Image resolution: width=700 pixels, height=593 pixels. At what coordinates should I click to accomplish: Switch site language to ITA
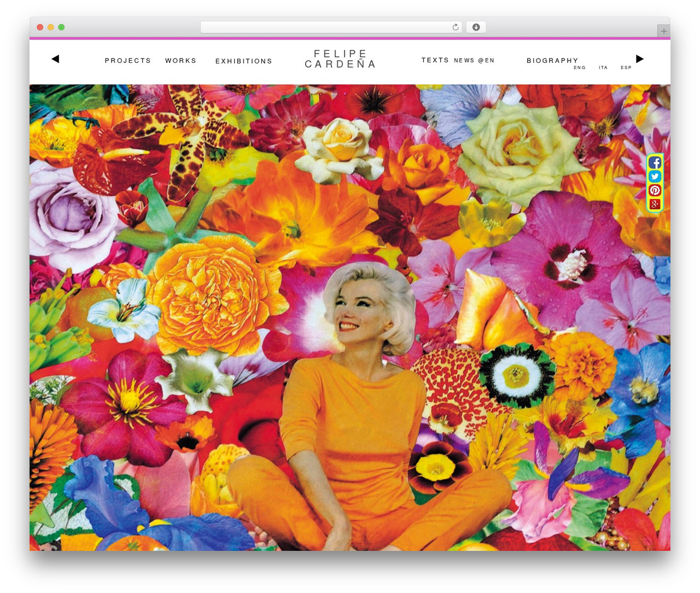[603, 68]
